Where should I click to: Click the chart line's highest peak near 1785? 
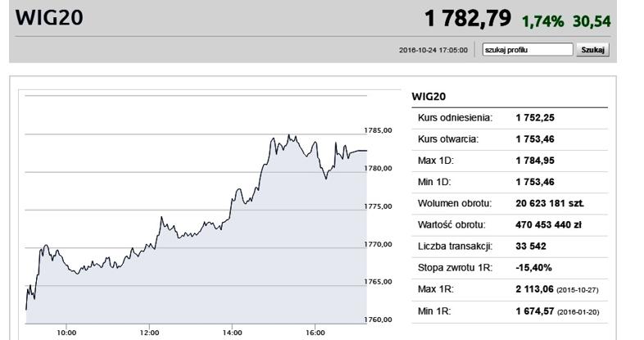(x=289, y=135)
